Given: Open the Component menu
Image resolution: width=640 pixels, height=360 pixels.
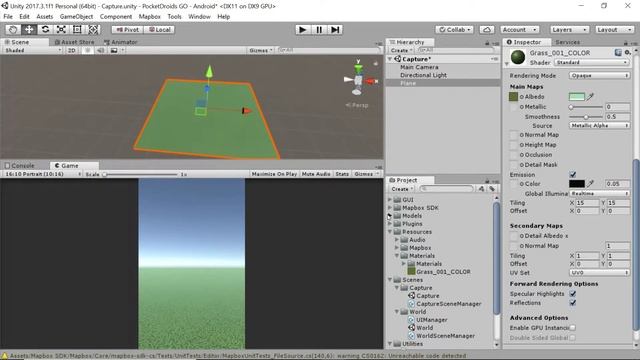Looking at the screenshot, I should click(x=116, y=17).
